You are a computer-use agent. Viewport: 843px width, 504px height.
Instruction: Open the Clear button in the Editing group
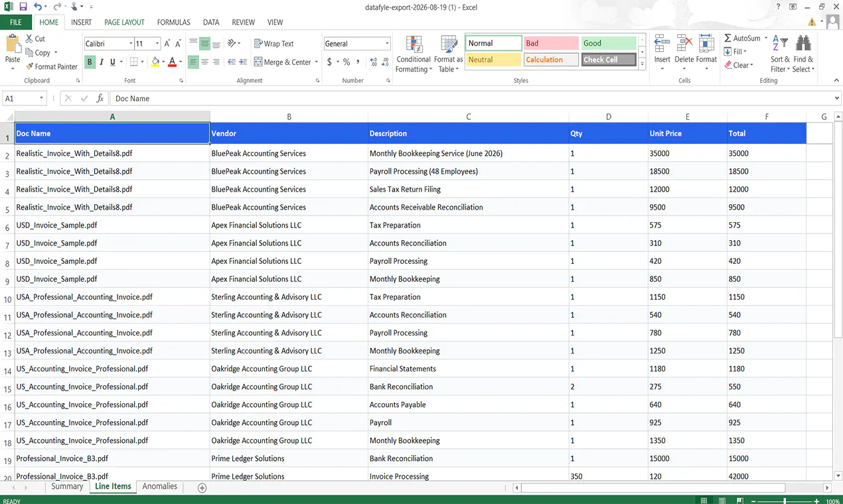738,65
